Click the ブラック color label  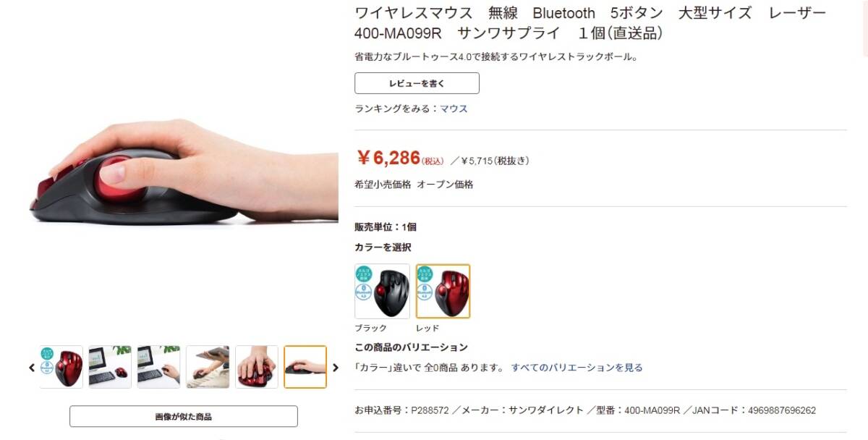click(x=371, y=329)
